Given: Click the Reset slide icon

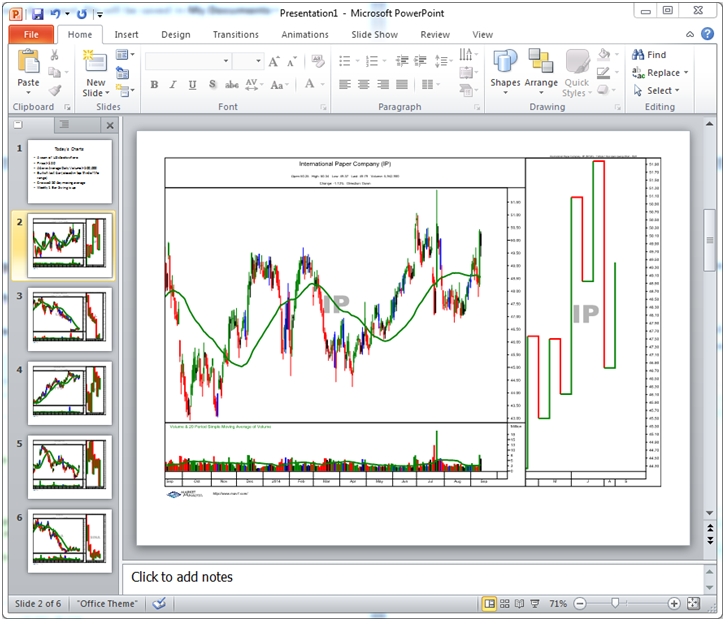Looking at the screenshot, I should 122,73.
